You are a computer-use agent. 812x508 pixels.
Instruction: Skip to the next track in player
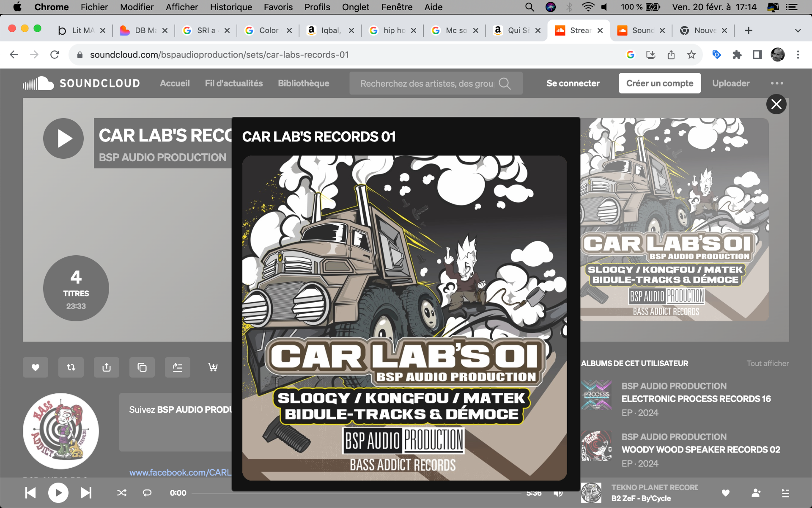(x=86, y=493)
